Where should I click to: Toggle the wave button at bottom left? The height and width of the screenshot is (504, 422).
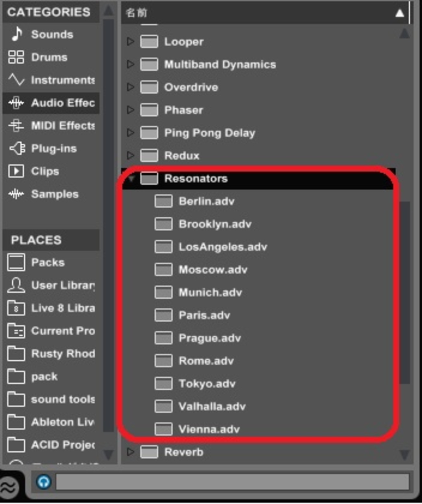click(9, 487)
